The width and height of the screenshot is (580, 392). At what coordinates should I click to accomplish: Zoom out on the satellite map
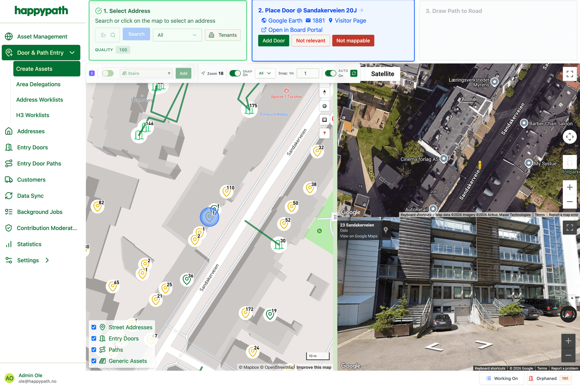click(x=570, y=201)
